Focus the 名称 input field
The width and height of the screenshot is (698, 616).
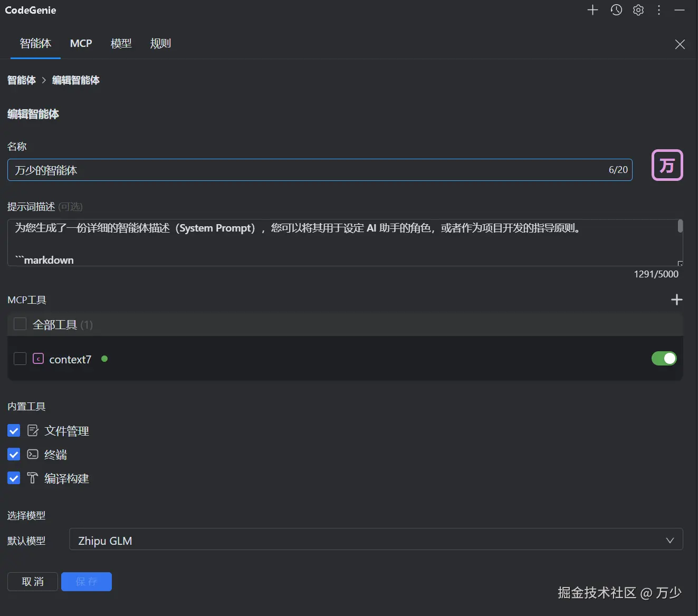click(320, 170)
